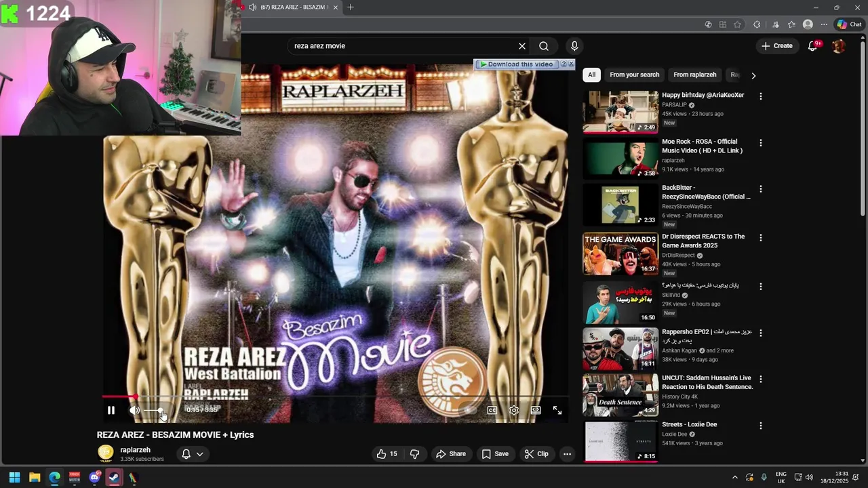
Task: Open the Windows Start menu
Action: [14, 478]
